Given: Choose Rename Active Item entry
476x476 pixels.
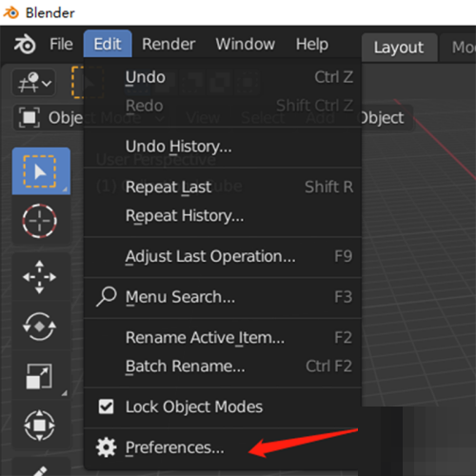Looking at the screenshot, I should [223, 337].
